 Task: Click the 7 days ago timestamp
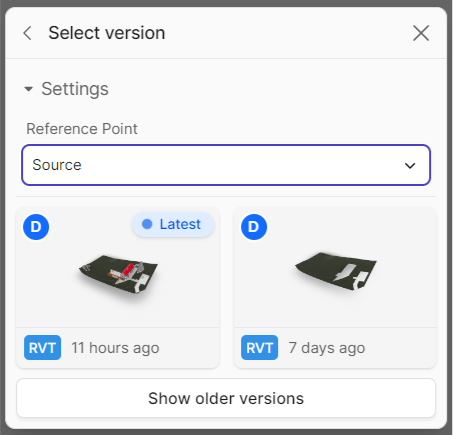327,348
